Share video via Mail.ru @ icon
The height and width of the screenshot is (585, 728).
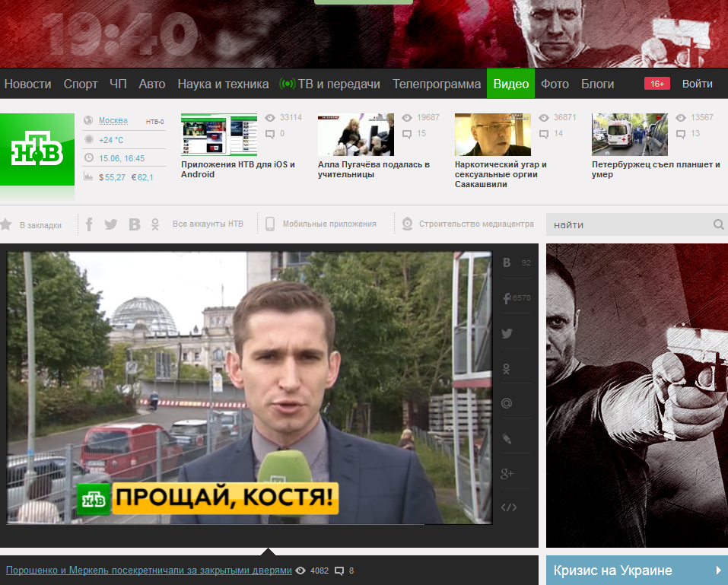507,403
